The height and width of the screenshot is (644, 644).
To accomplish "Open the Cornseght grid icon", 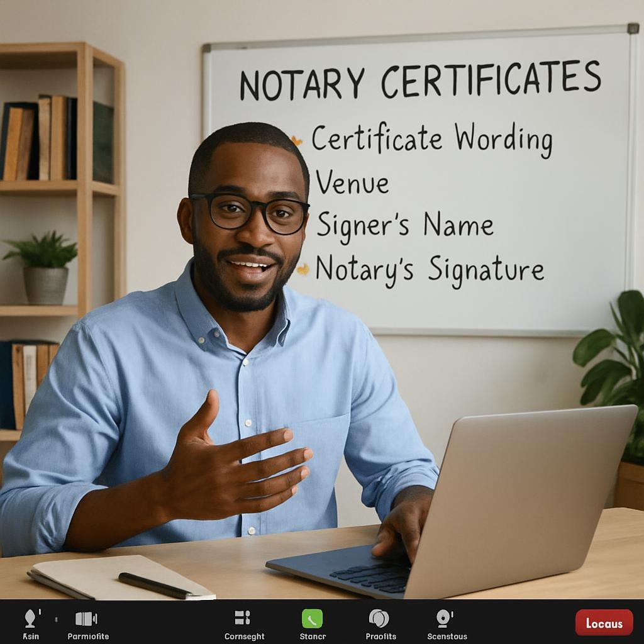I will (x=242, y=618).
